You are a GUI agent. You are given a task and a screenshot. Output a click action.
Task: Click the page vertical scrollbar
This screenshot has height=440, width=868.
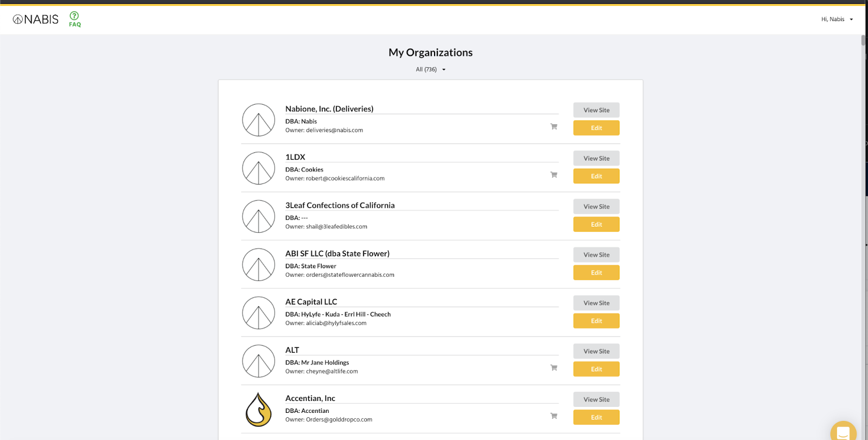[x=863, y=41]
